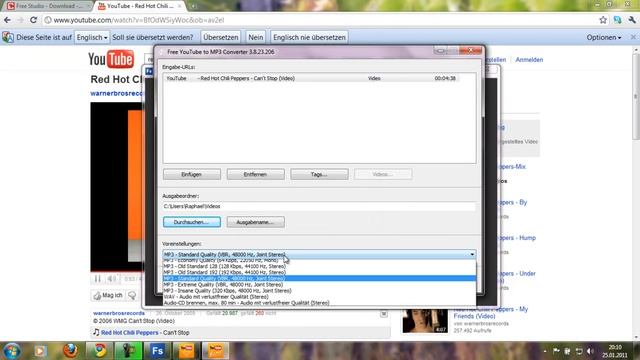Select the Can't Stop video row in list
Image resolution: width=640 pixels, height=360 pixels.
pyautogui.click(x=312, y=78)
